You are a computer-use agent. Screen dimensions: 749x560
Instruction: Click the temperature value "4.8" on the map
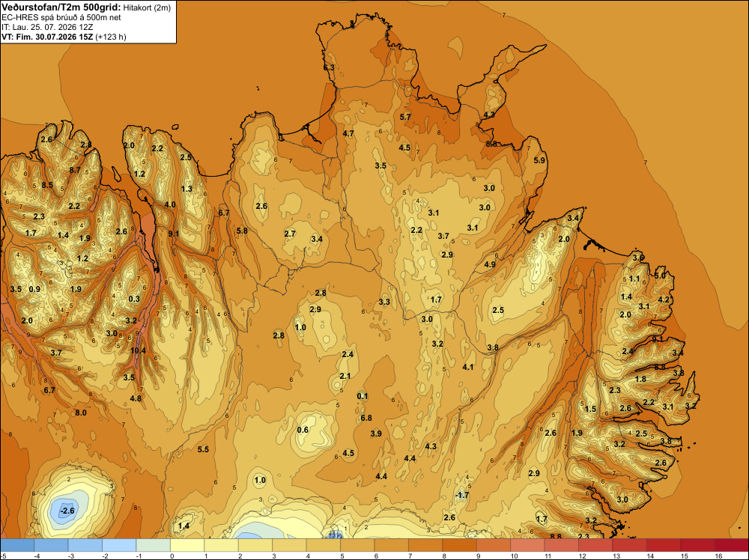coord(136,398)
